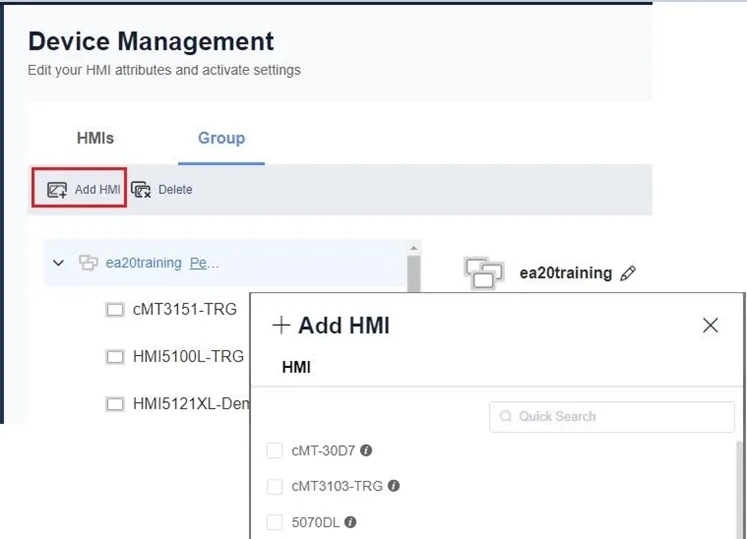Click the pencil icon beside ea20training
This screenshot has height=539, width=747.
(x=628, y=274)
